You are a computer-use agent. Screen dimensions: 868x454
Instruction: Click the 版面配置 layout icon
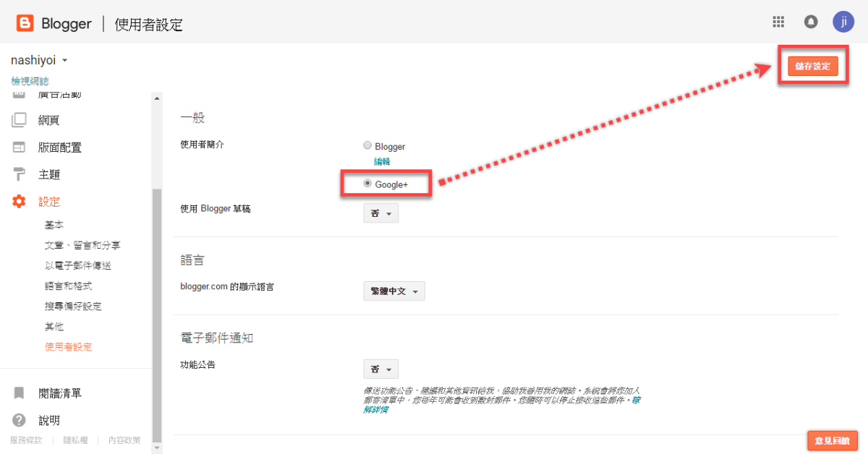pyautogui.click(x=20, y=147)
